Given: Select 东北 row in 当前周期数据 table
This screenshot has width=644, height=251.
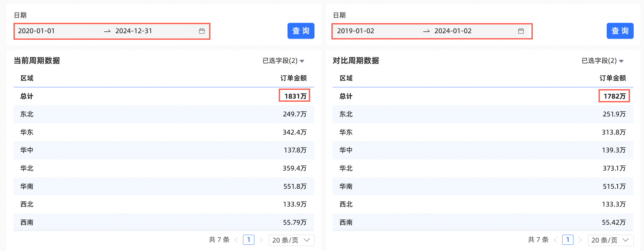Looking at the screenshot, I should [164, 114].
